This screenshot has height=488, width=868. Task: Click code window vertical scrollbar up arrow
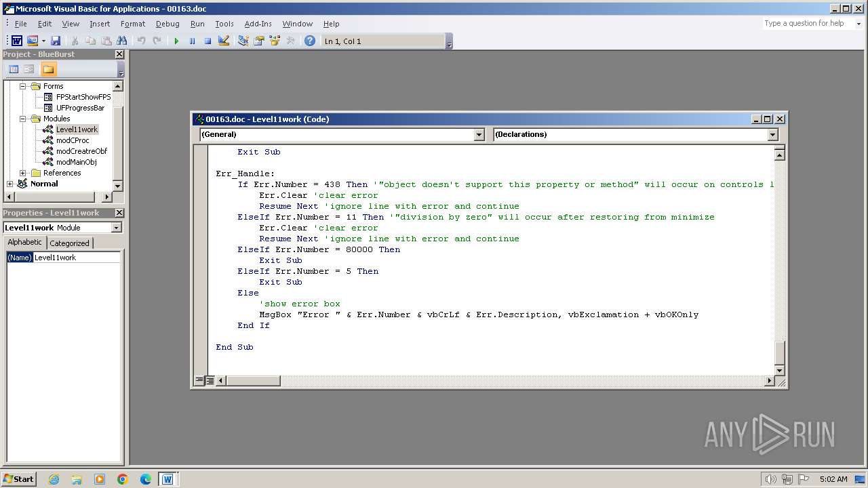pyautogui.click(x=779, y=155)
